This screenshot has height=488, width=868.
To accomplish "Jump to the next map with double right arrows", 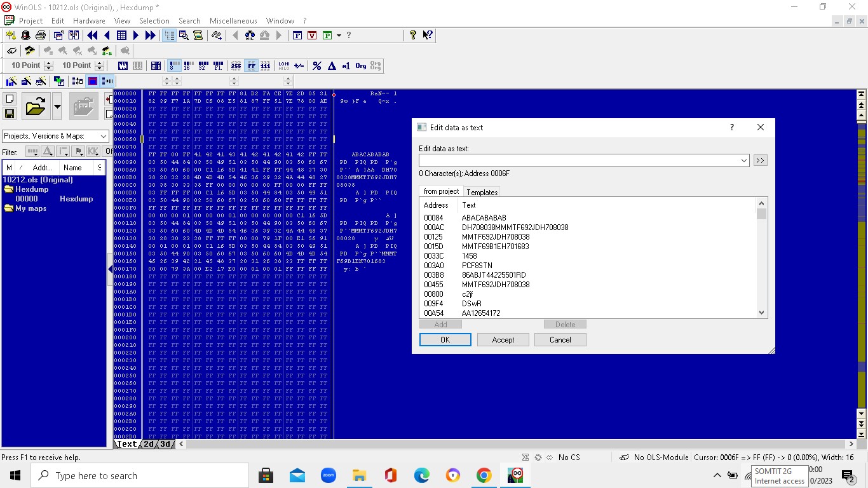I will 151,36.
